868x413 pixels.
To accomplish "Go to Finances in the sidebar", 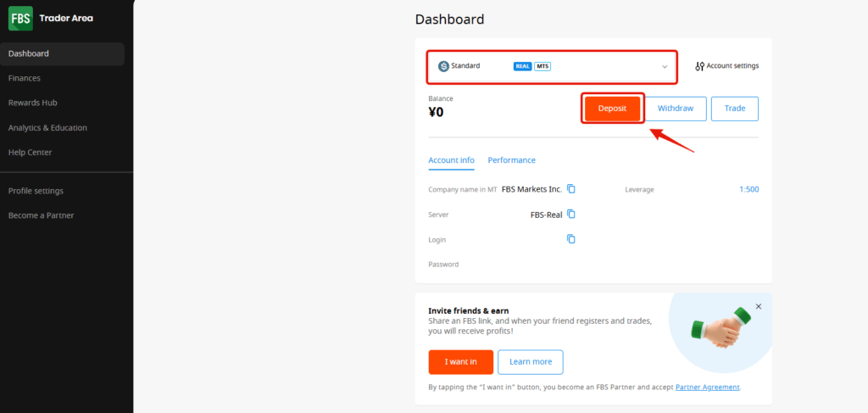I will [x=25, y=78].
